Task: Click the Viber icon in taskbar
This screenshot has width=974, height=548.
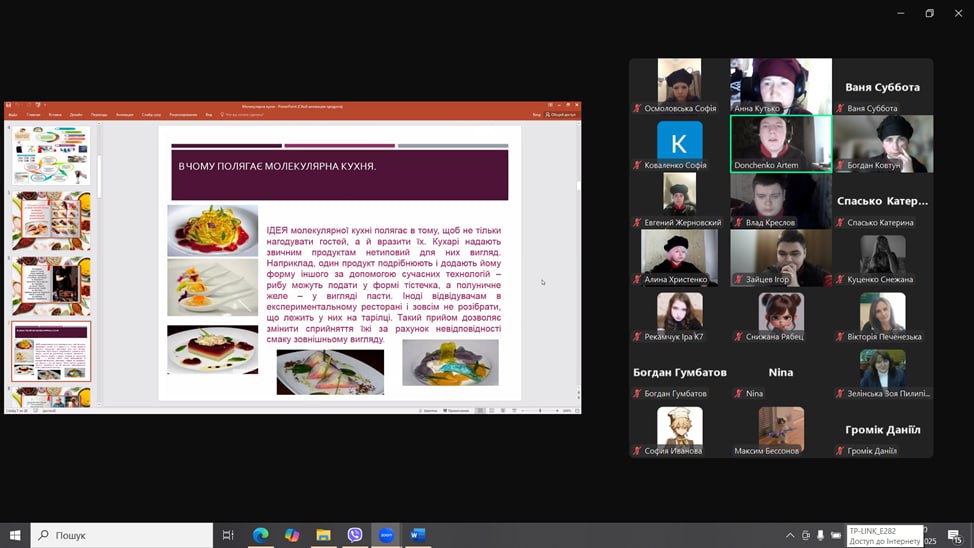Action: click(x=355, y=535)
